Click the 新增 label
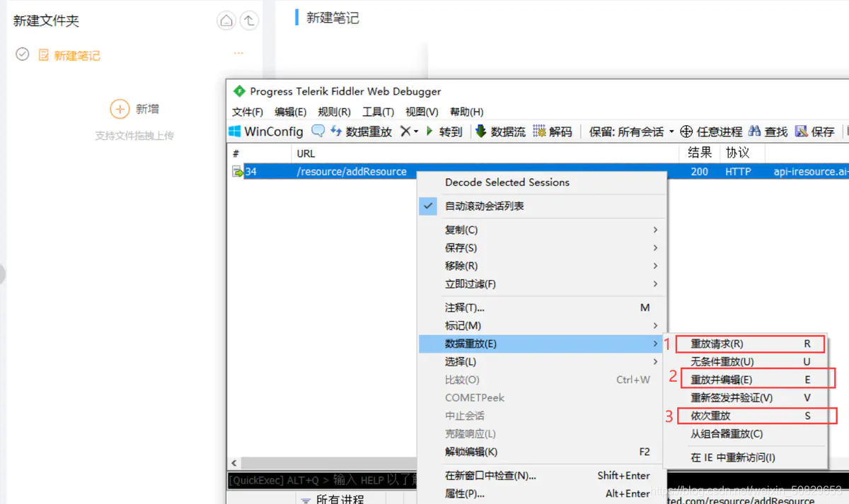 tap(147, 109)
